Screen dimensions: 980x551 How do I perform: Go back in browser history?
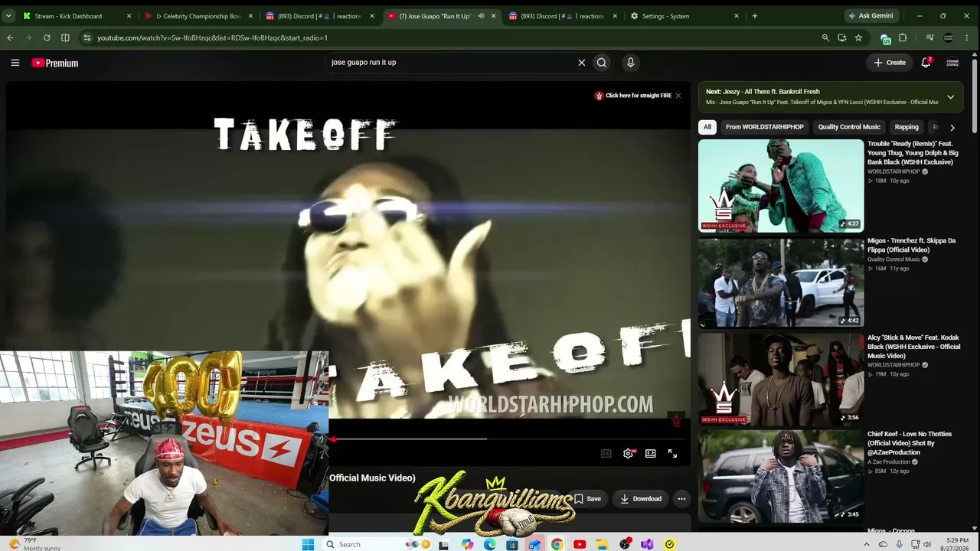[x=10, y=37]
